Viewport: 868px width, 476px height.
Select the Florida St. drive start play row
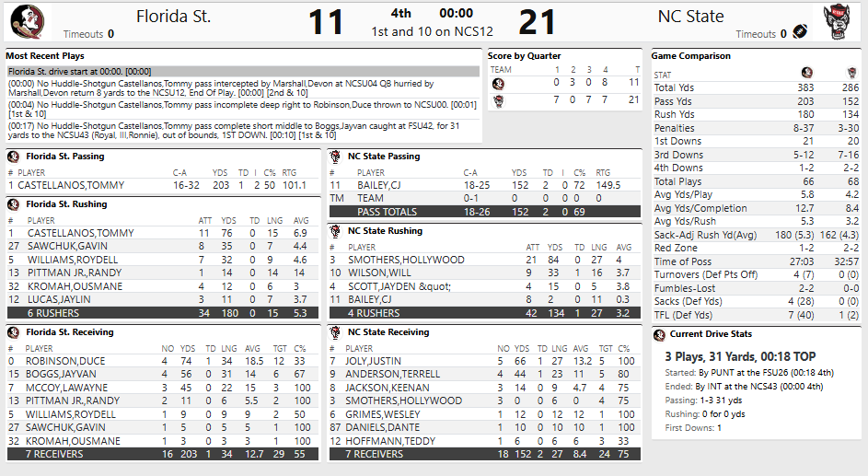point(243,71)
